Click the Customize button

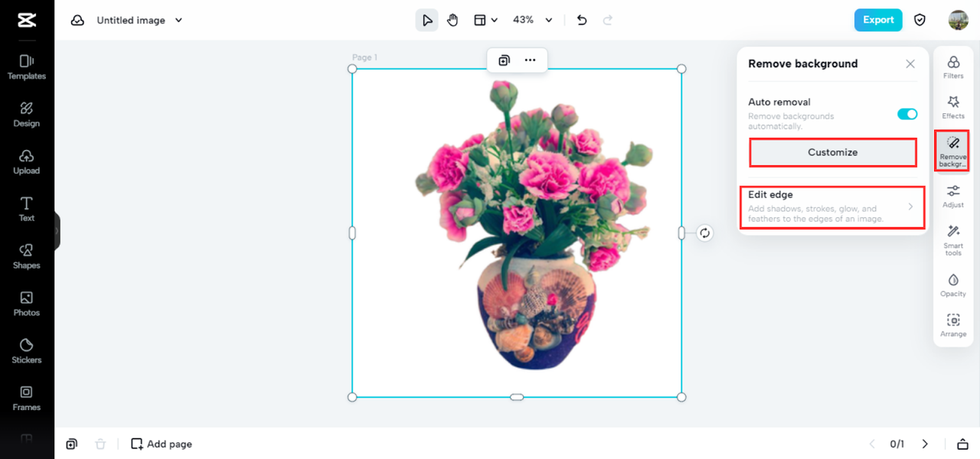832,152
